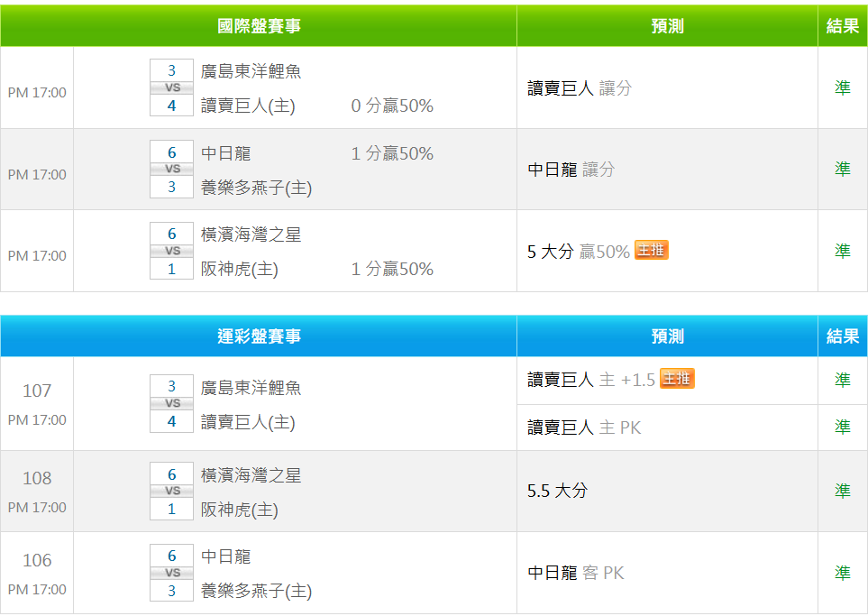The image size is (868, 616).
Task: Click score 4 of 讀賣巨人(主) in 國際盤 table
Action: click(171, 106)
